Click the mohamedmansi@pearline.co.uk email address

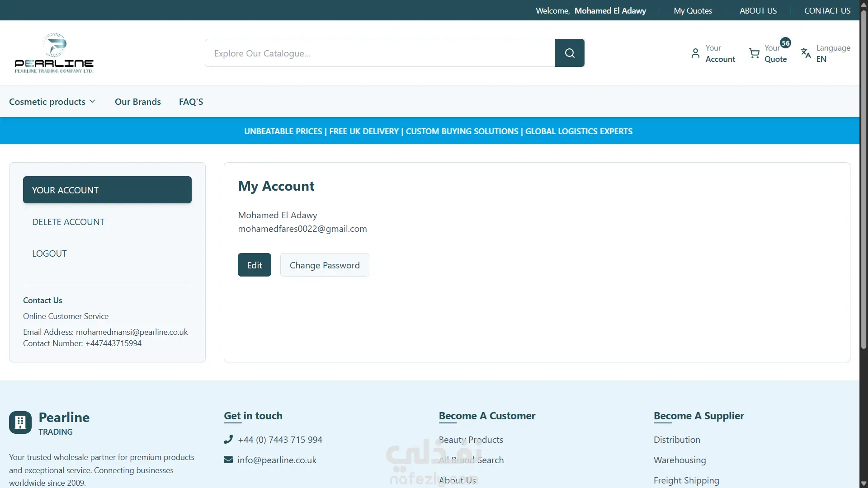tap(132, 332)
